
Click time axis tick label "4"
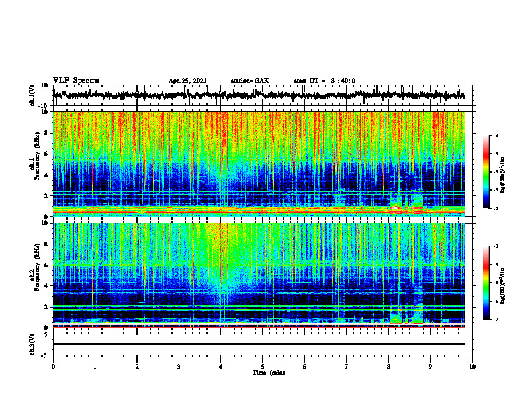pos(221,367)
